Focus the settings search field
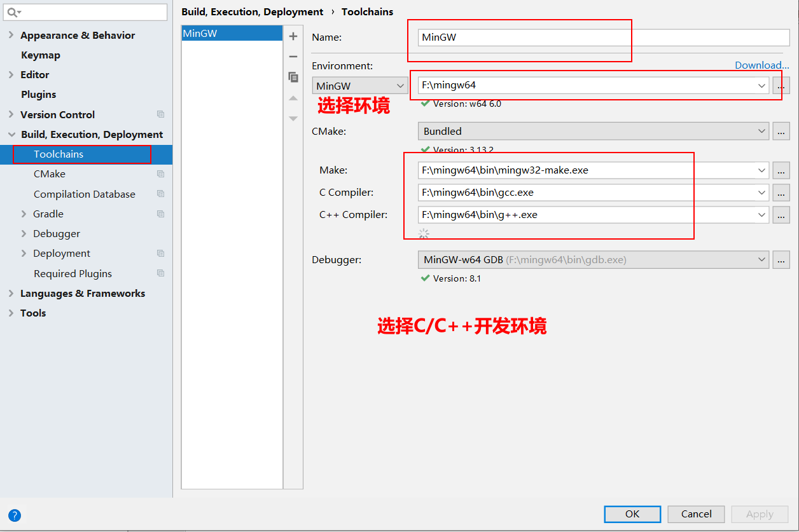The width and height of the screenshot is (799, 532). 86,12
